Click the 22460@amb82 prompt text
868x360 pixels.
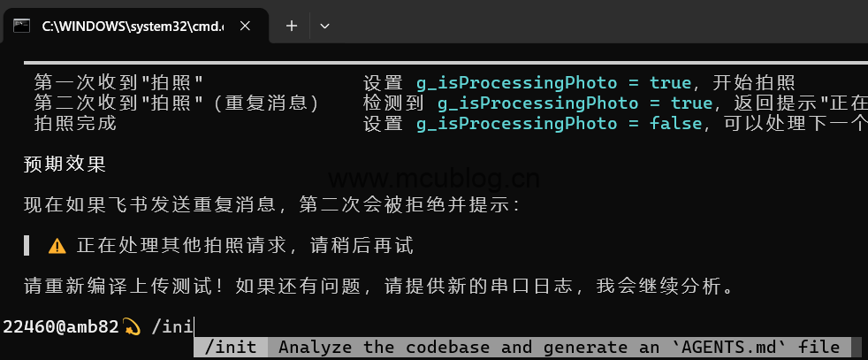(60, 326)
